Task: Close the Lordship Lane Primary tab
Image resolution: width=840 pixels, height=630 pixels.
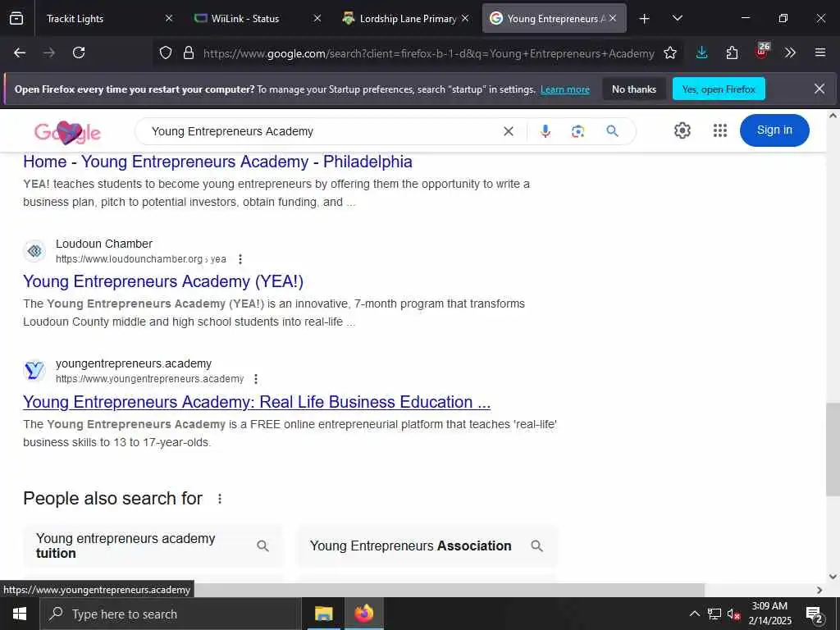Action: (465, 18)
